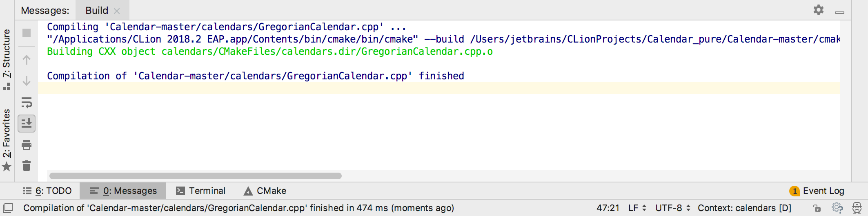This screenshot has height=216, width=868.
Task: Close the Build tab
Action: 117,11
